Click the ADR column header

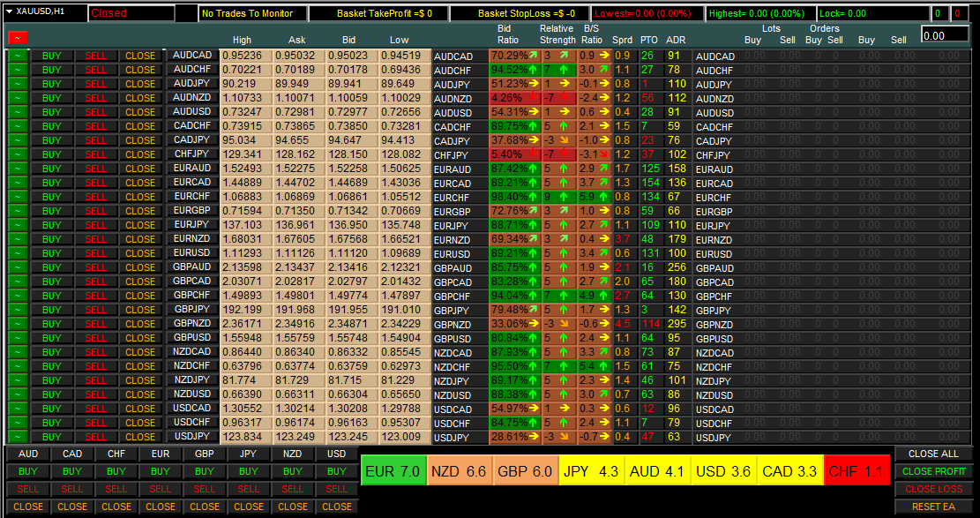click(676, 40)
